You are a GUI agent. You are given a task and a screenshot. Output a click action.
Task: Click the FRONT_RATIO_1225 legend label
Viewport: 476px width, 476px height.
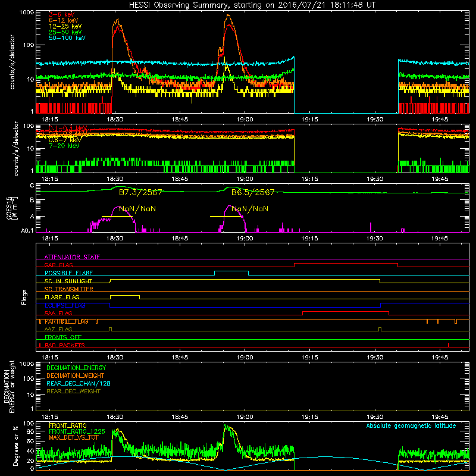77,431
